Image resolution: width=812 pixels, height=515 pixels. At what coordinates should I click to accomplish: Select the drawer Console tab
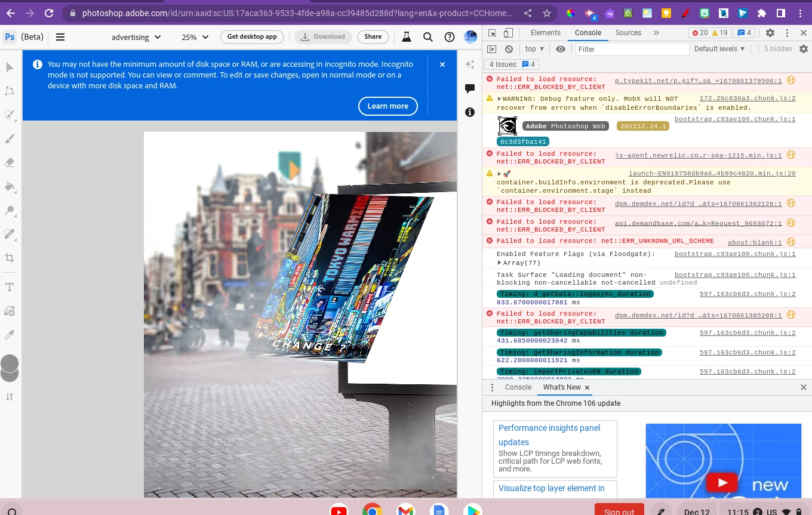[518, 387]
